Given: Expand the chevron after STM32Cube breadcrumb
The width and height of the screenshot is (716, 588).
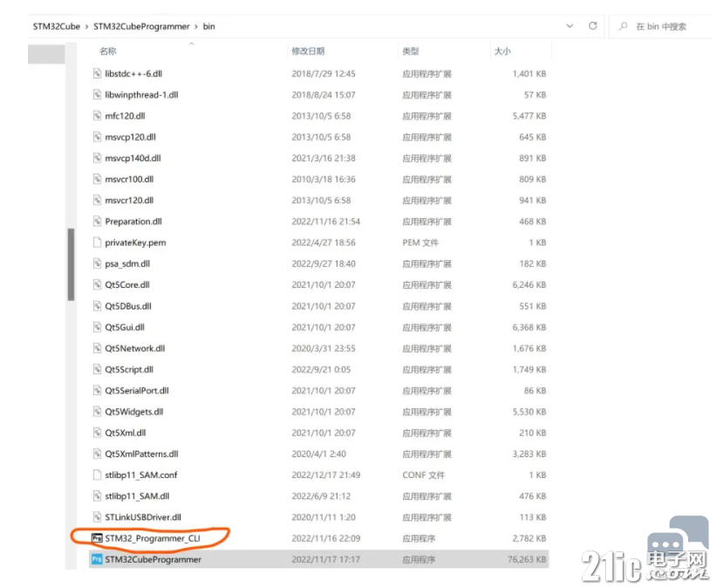Looking at the screenshot, I should 86,26.
